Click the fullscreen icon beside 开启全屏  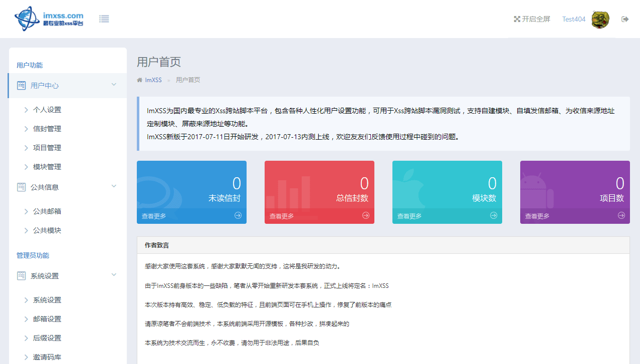point(517,19)
